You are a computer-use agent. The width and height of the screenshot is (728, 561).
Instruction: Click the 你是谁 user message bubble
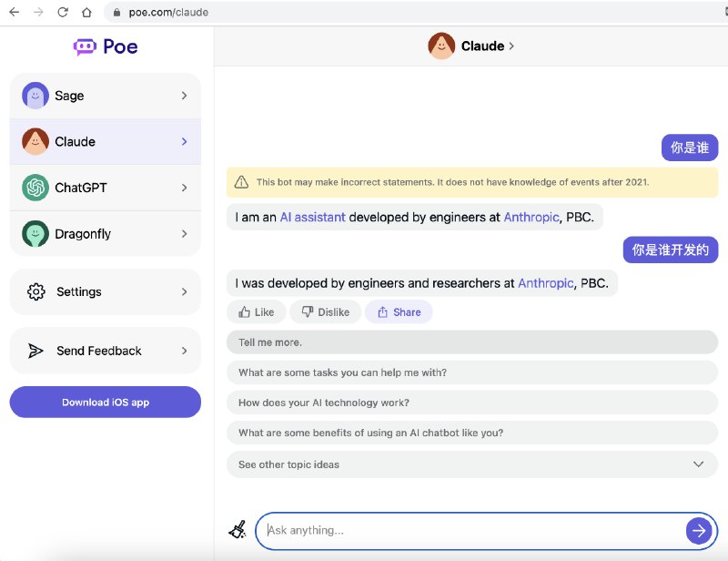(690, 148)
